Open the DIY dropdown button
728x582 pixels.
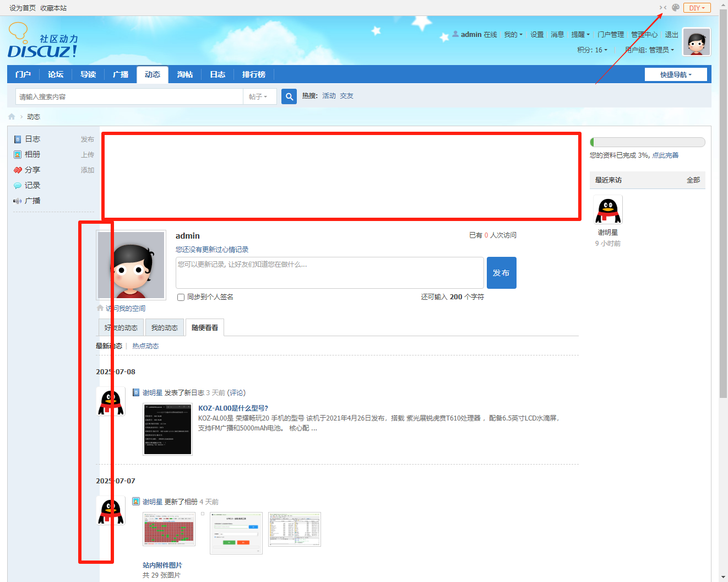(697, 8)
